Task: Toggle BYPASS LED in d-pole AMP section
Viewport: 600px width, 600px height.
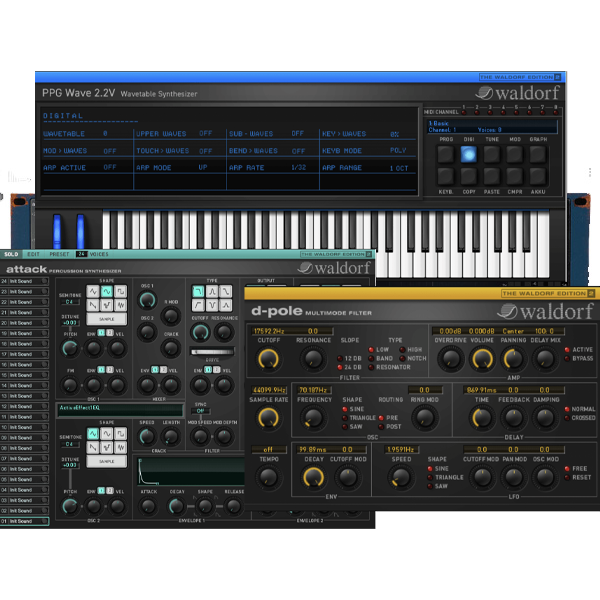Action: click(x=567, y=359)
